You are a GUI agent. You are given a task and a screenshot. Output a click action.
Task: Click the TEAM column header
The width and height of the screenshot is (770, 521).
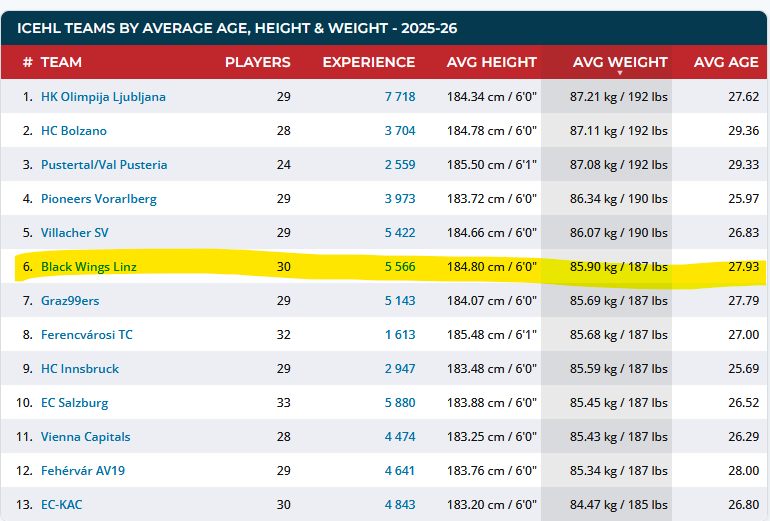(x=61, y=62)
